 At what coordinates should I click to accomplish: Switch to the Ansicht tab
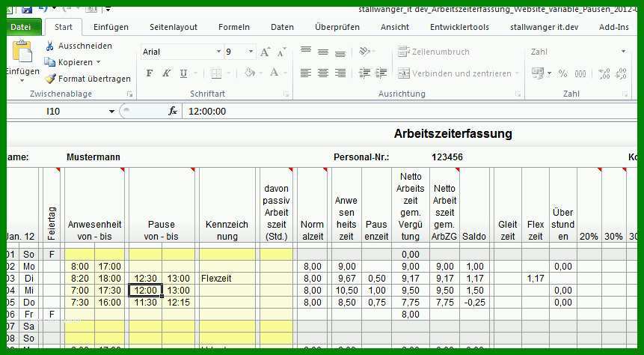395,27
